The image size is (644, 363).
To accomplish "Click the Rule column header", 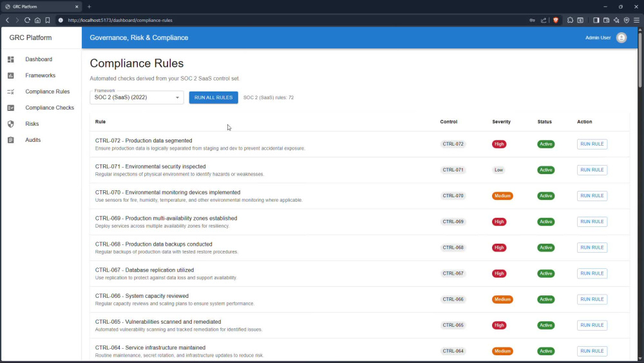I will pos(100,122).
